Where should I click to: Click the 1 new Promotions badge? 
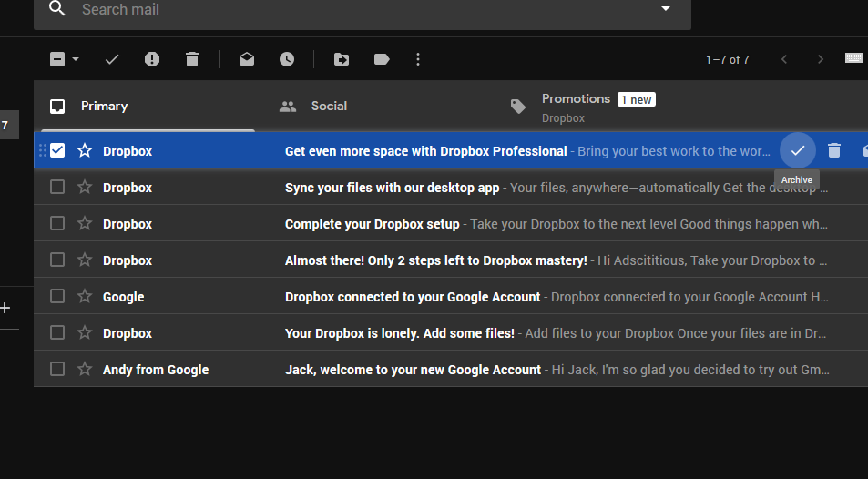click(637, 99)
